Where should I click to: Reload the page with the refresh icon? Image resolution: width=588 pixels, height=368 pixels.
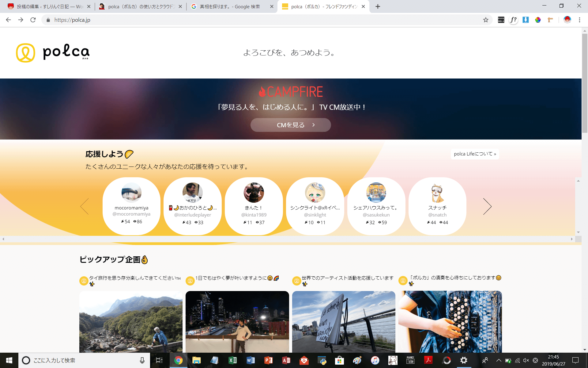33,20
